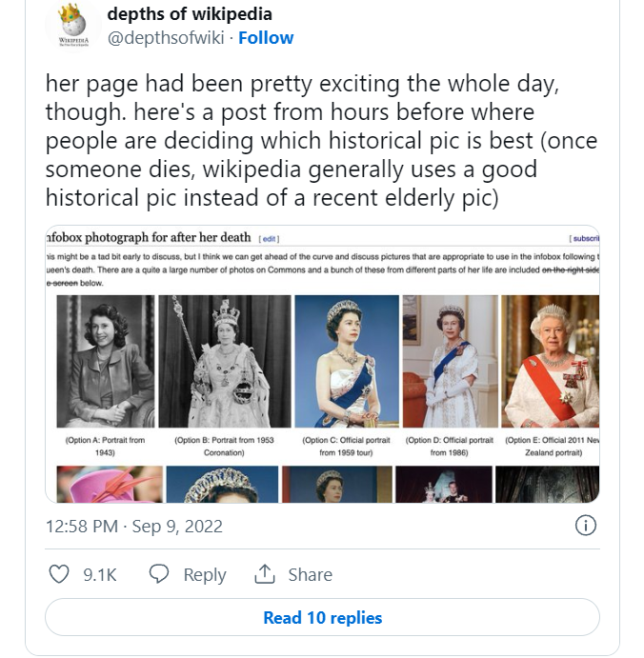Click Read 10 replies button

(x=322, y=617)
